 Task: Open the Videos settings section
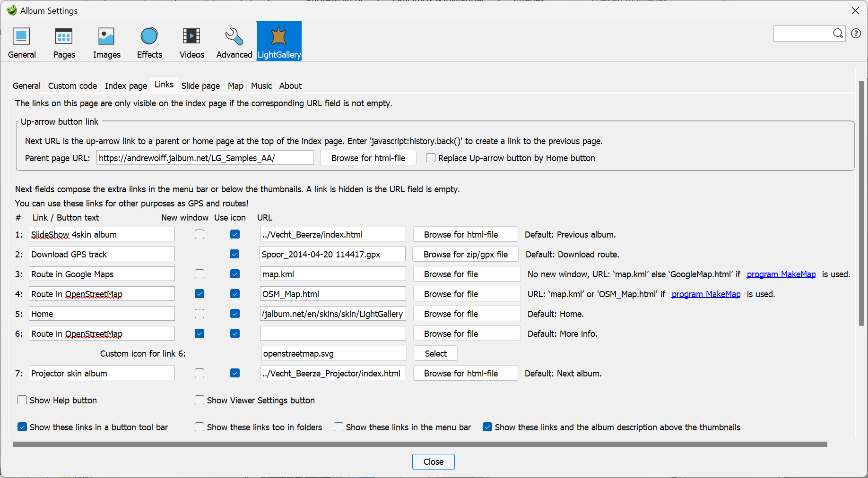[191, 42]
